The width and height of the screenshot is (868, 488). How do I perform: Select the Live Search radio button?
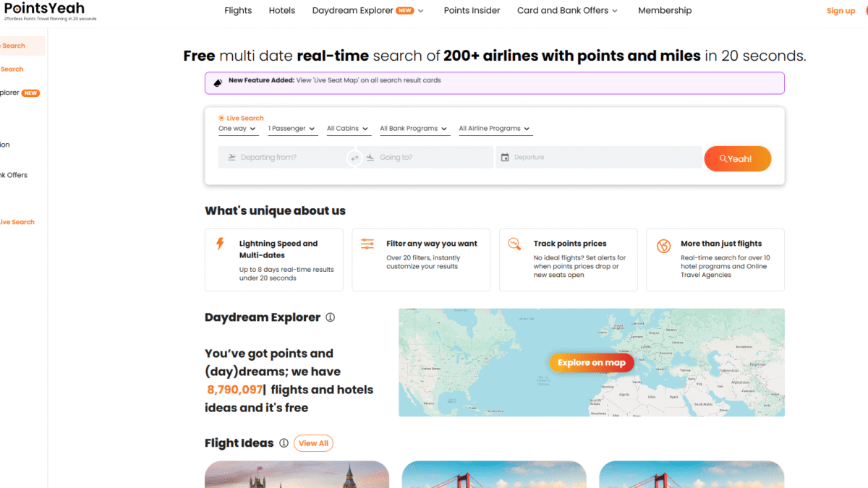pyautogui.click(x=221, y=118)
